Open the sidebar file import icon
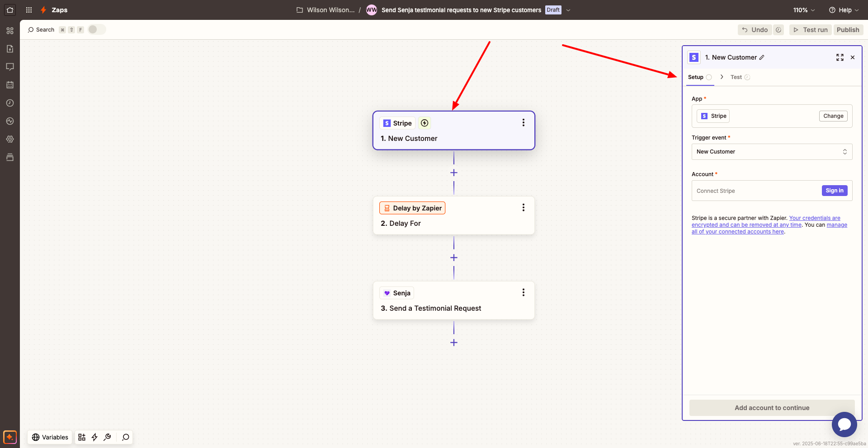868x448 pixels. (10, 49)
